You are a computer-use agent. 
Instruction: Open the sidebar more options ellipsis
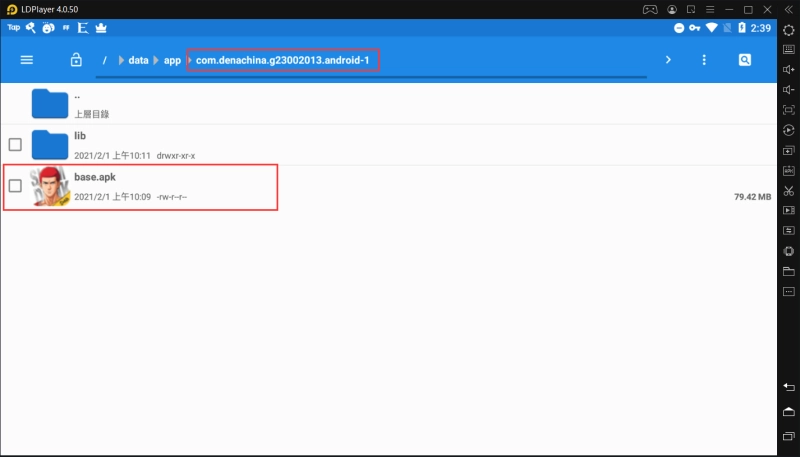[788, 291]
